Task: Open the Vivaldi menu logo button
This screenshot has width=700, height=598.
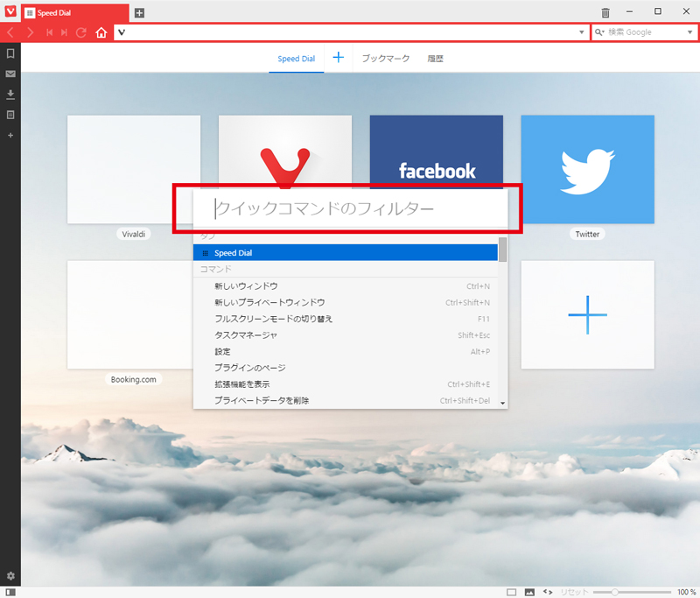Action: [x=10, y=11]
